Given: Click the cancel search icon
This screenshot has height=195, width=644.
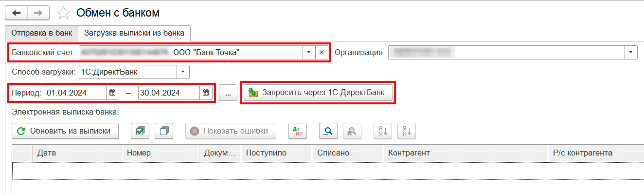Looking at the screenshot, I should click(x=352, y=131).
